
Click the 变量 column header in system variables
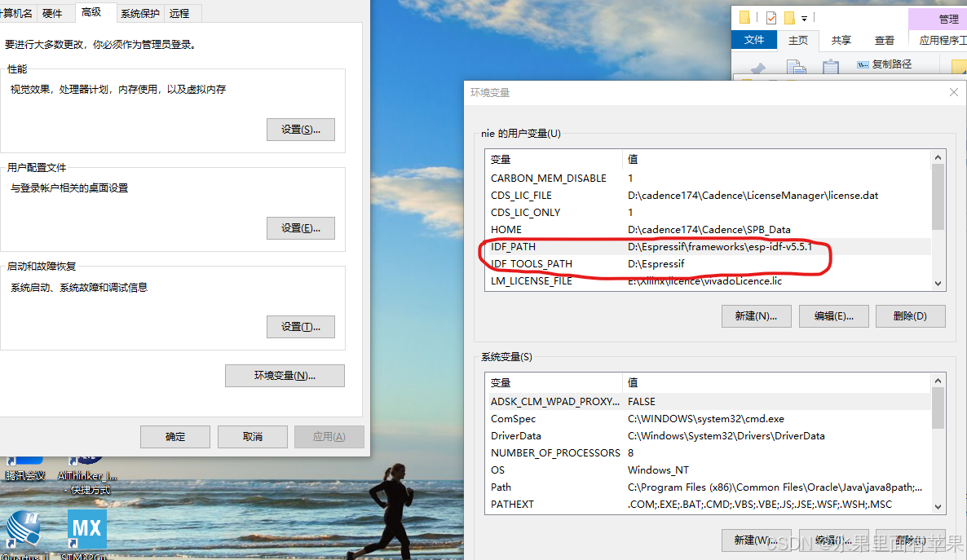pyautogui.click(x=554, y=382)
